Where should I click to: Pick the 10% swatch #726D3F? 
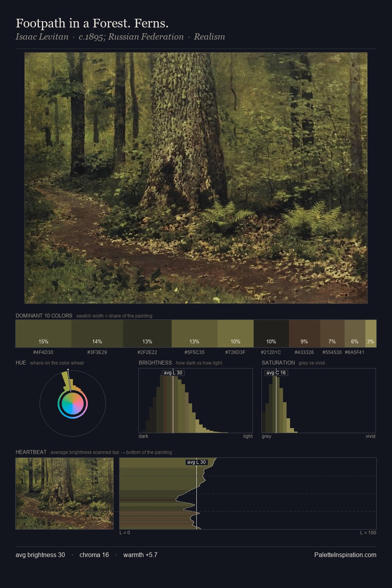tap(236, 334)
